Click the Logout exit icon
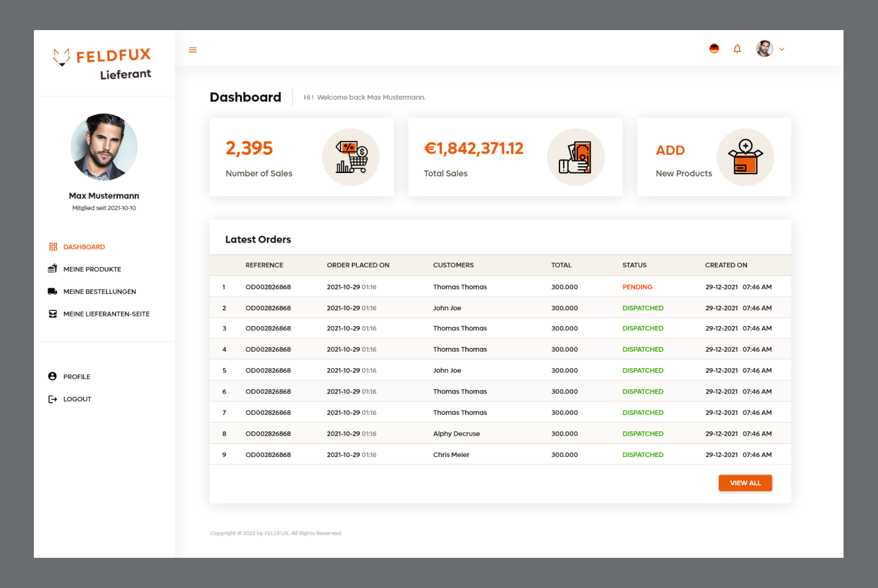The image size is (878, 588). tap(53, 399)
